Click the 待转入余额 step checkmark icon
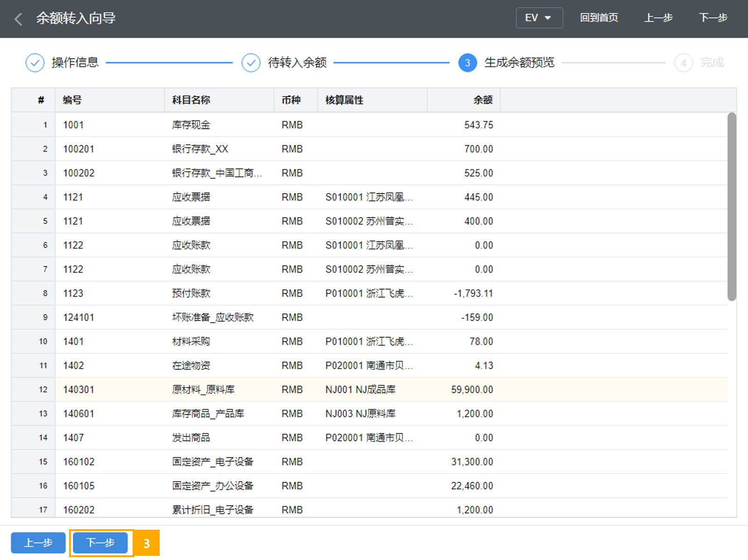 click(251, 63)
